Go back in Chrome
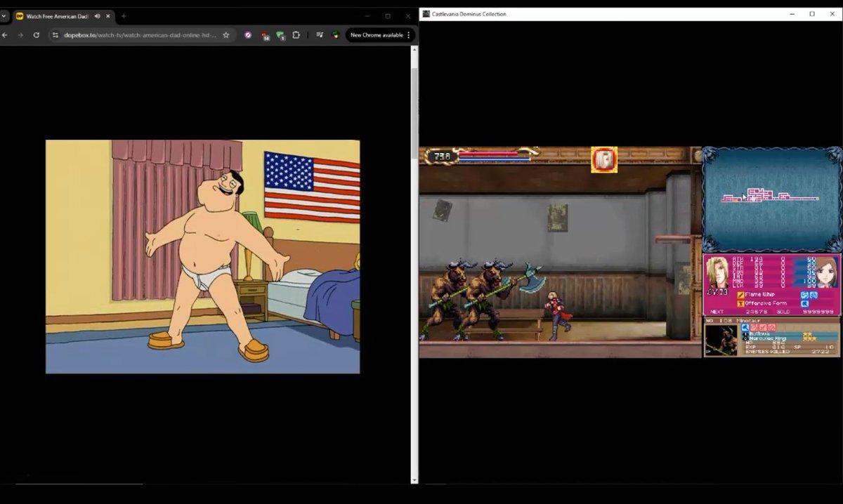 pyautogui.click(x=5, y=35)
